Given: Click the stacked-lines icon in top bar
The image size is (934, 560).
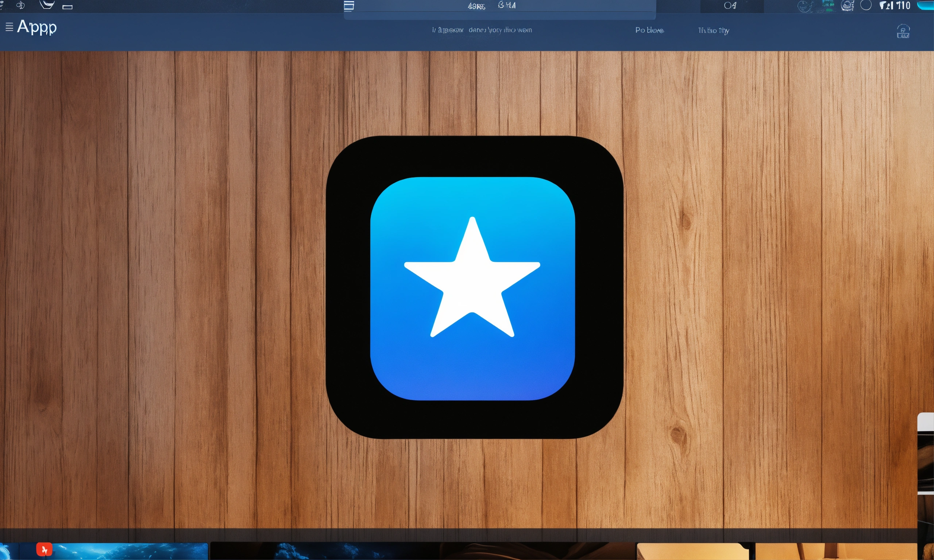Looking at the screenshot, I should click(x=349, y=6).
